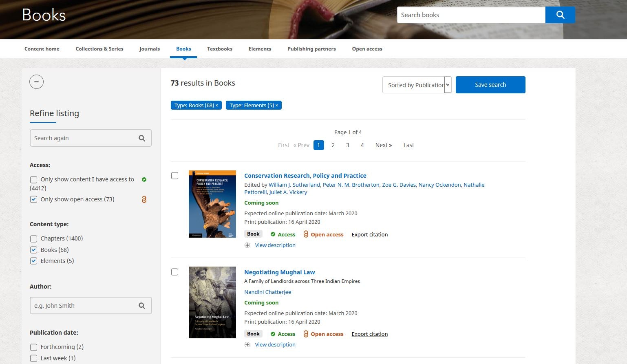This screenshot has height=364, width=627.
Task: Click the Save search button
Action: [490, 85]
